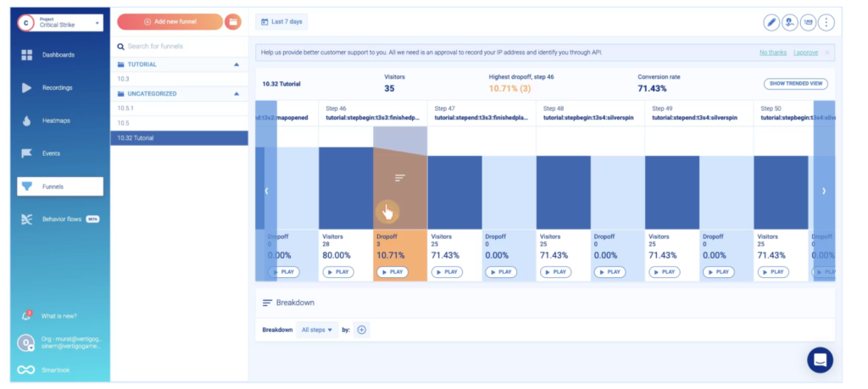This screenshot has height=389, width=868.
Task: Select funnel 10.32 Tutorial in list
Action: pos(179,138)
